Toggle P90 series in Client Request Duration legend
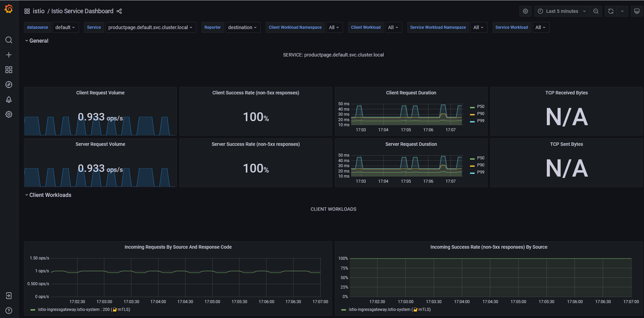The width and height of the screenshot is (644, 318). click(480, 114)
